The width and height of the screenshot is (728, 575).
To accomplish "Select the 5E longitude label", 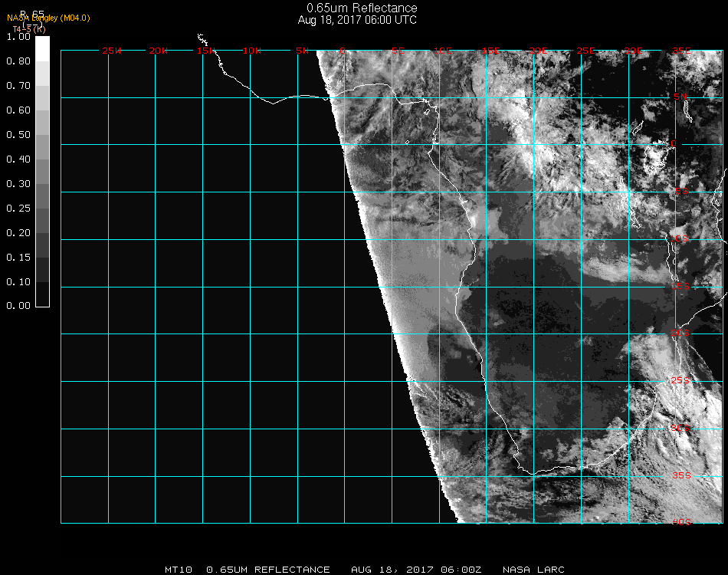I will (398, 51).
